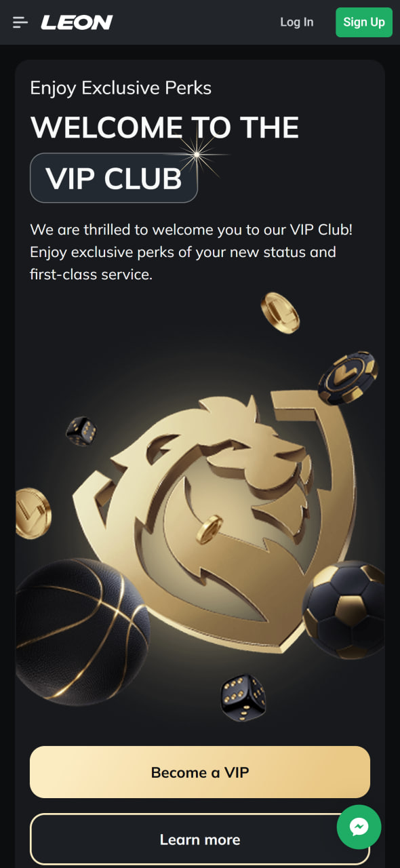Click the sparkle star beside VIP CLUB
This screenshot has width=400, height=868.
click(x=197, y=155)
